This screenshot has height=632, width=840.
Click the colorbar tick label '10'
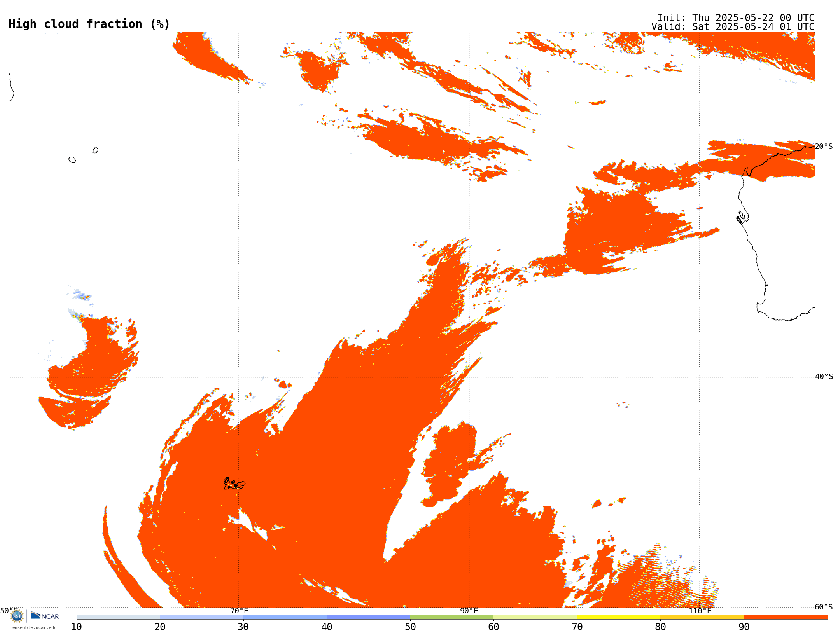click(77, 627)
